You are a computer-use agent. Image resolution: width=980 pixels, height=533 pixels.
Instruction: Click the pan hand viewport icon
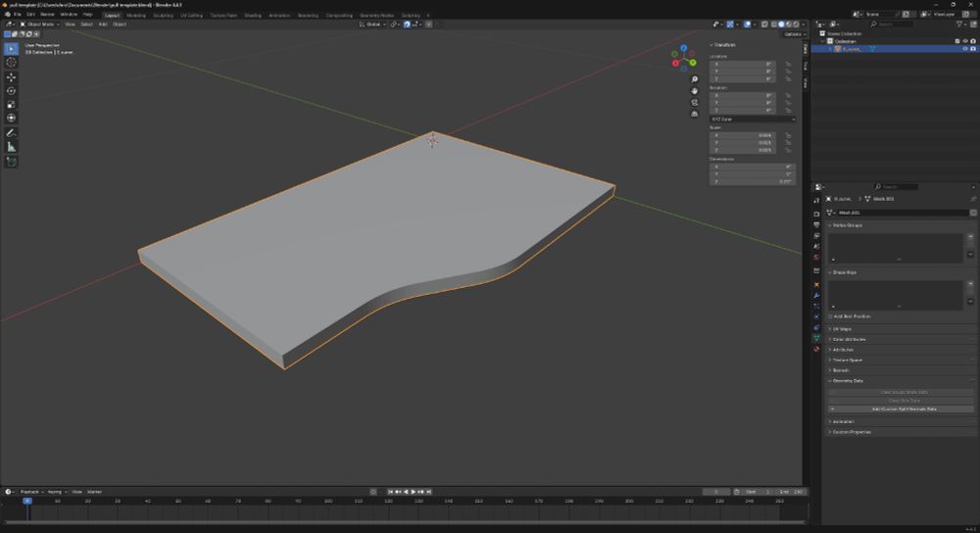(x=695, y=91)
